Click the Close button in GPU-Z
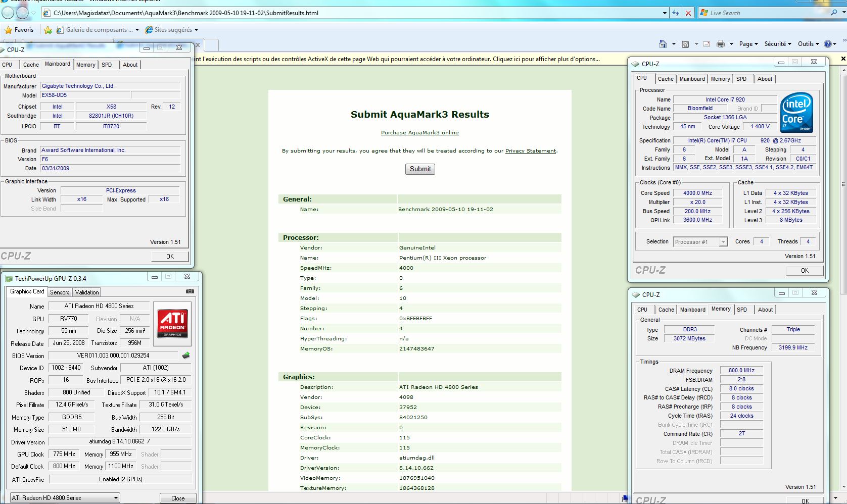Screen dimensions: 847x504 tap(178, 498)
